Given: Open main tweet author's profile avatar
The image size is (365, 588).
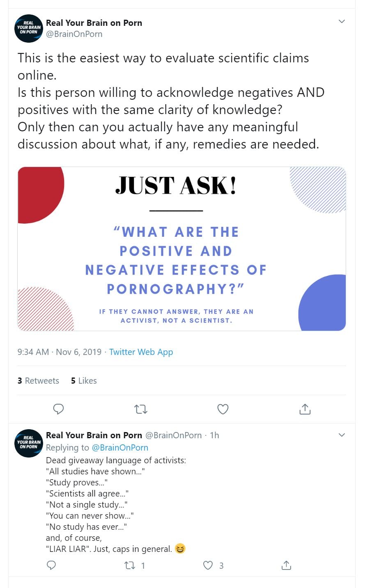Looking at the screenshot, I should click(x=29, y=28).
